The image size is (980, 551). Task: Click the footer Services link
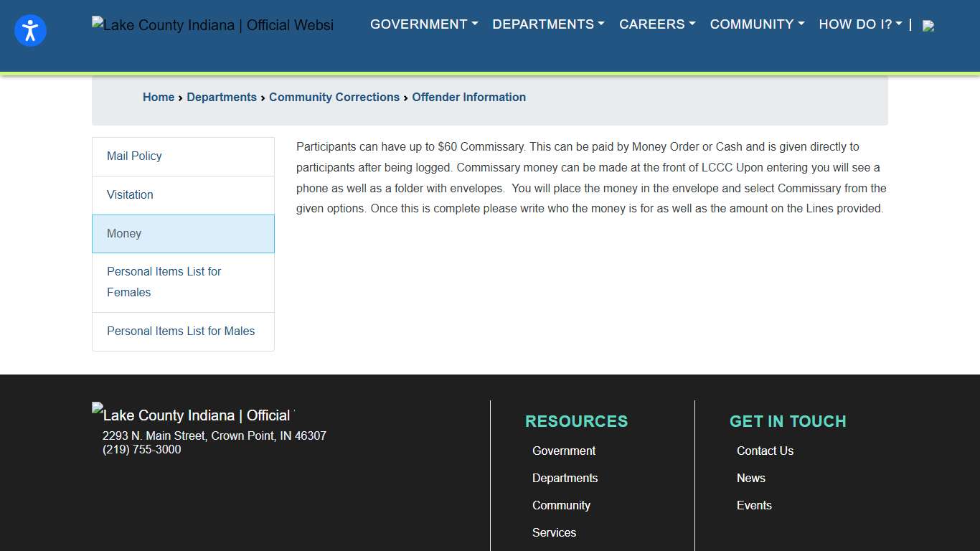(554, 533)
